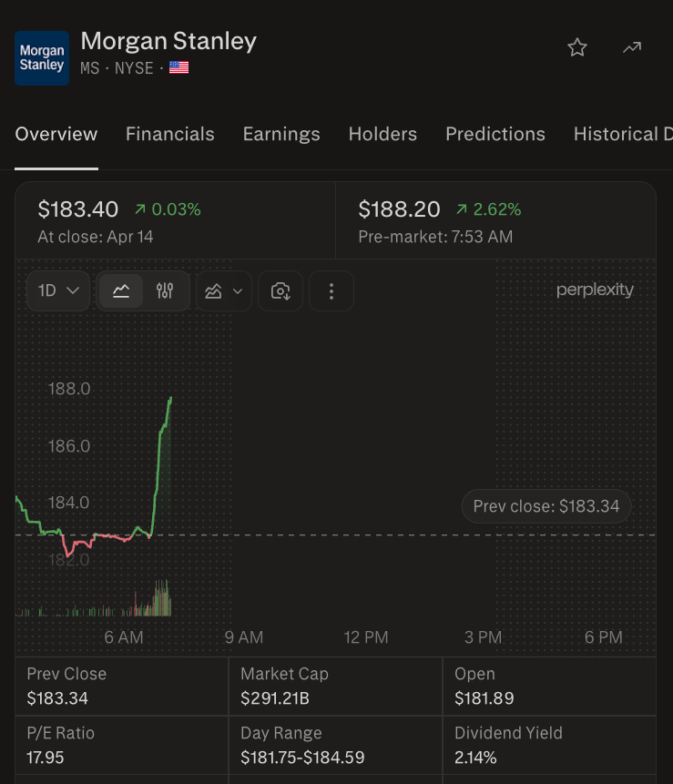Click the 184.0 price axis label
This screenshot has width=673, height=784.
[x=69, y=502]
